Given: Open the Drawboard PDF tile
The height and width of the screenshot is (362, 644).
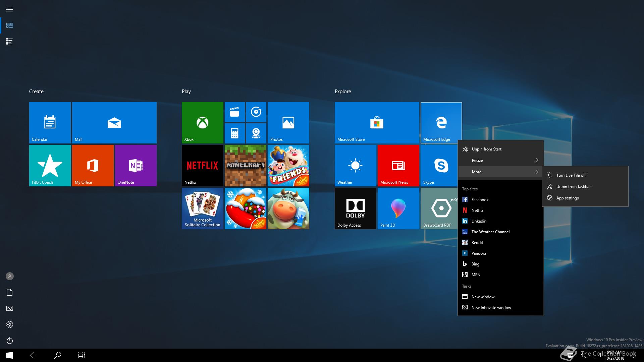Looking at the screenshot, I should pyautogui.click(x=439, y=208).
